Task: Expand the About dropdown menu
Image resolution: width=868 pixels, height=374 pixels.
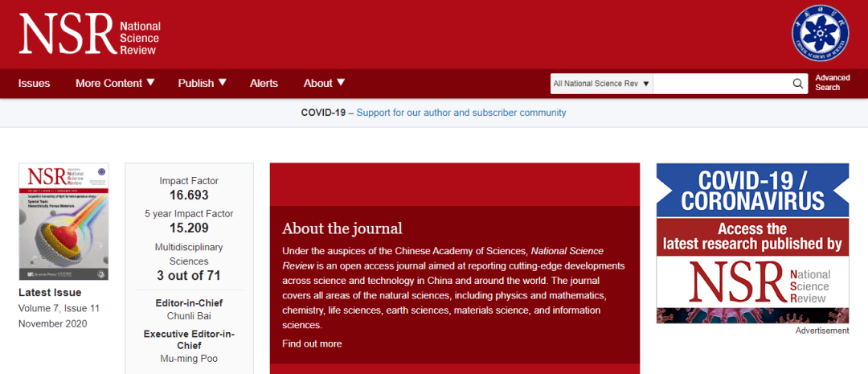Action: (324, 83)
